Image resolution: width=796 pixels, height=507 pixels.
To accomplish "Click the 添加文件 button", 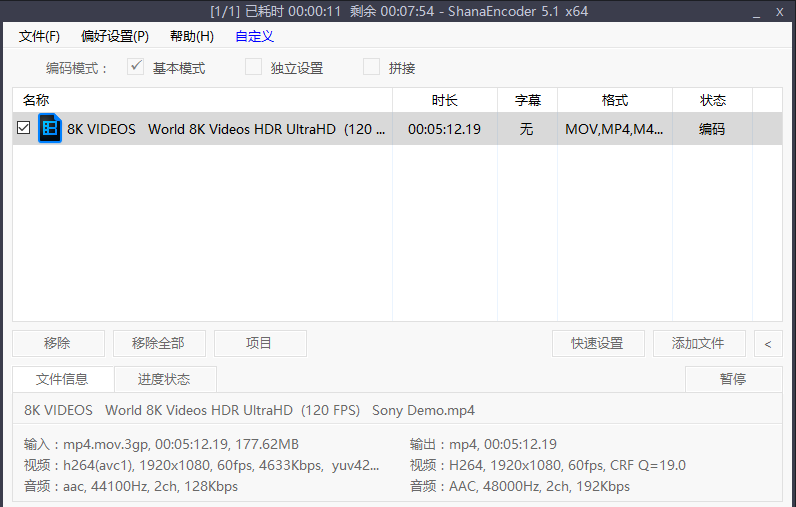I will pos(699,344).
